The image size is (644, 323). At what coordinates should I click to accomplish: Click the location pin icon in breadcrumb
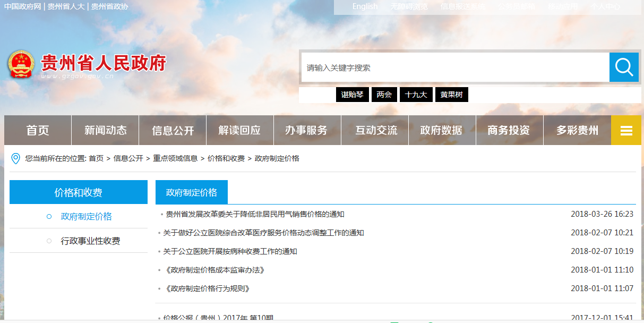[x=15, y=158]
